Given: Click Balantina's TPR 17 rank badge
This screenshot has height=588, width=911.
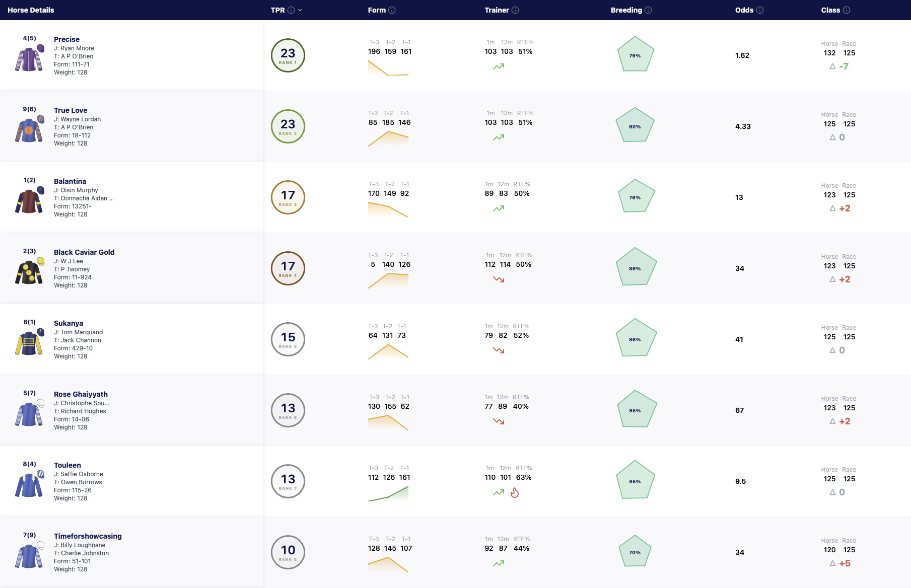Looking at the screenshot, I should click(x=288, y=197).
